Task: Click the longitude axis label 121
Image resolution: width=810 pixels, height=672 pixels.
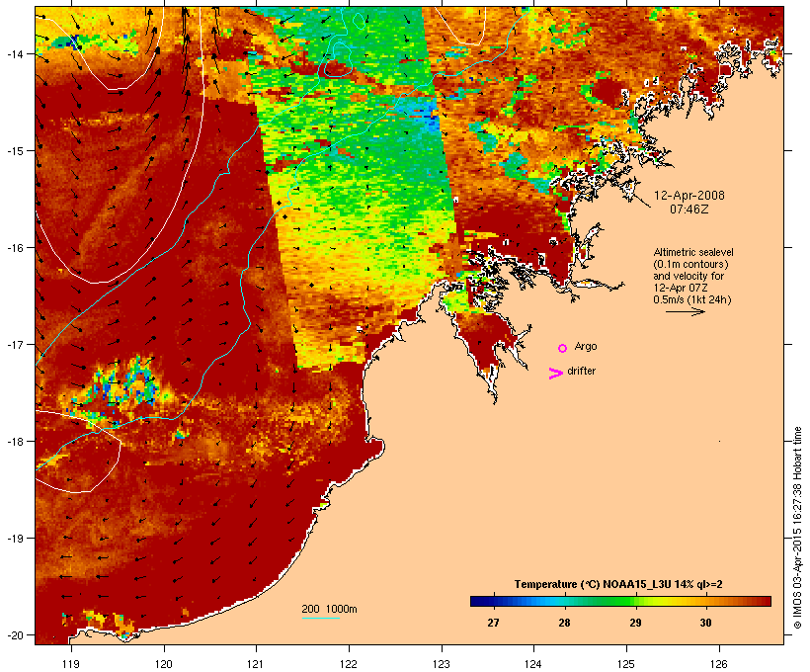Action: 256,664
